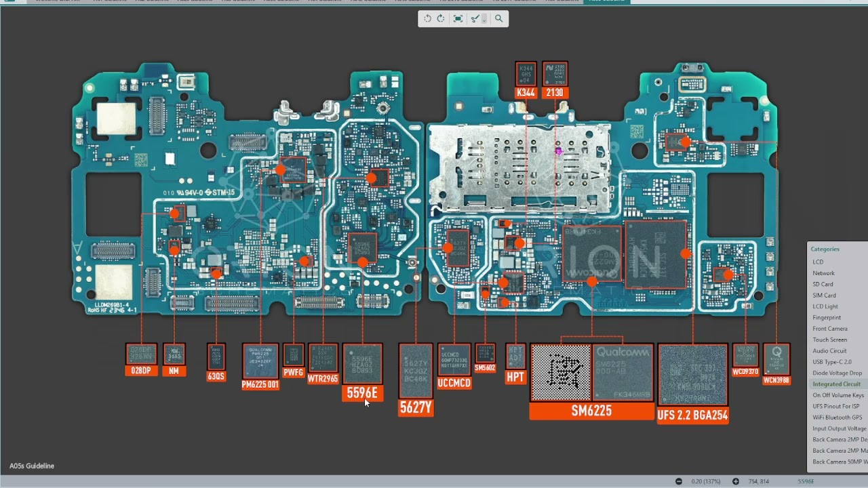Select the highlighted Integrated Circuit category
Viewport: 868px width, 488px height.
pos(836,384)
